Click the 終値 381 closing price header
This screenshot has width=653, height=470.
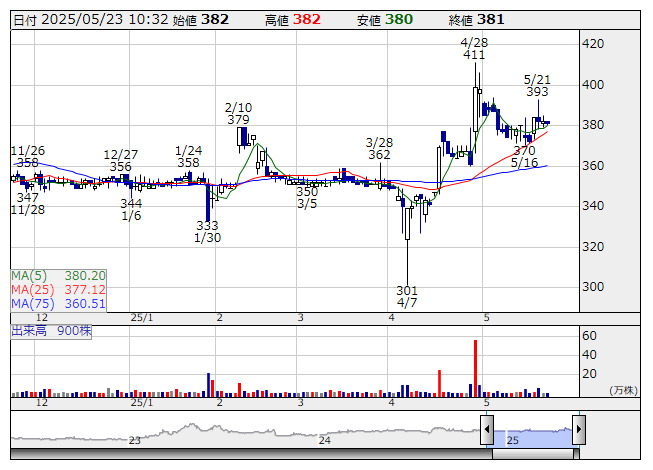(475, 19)
